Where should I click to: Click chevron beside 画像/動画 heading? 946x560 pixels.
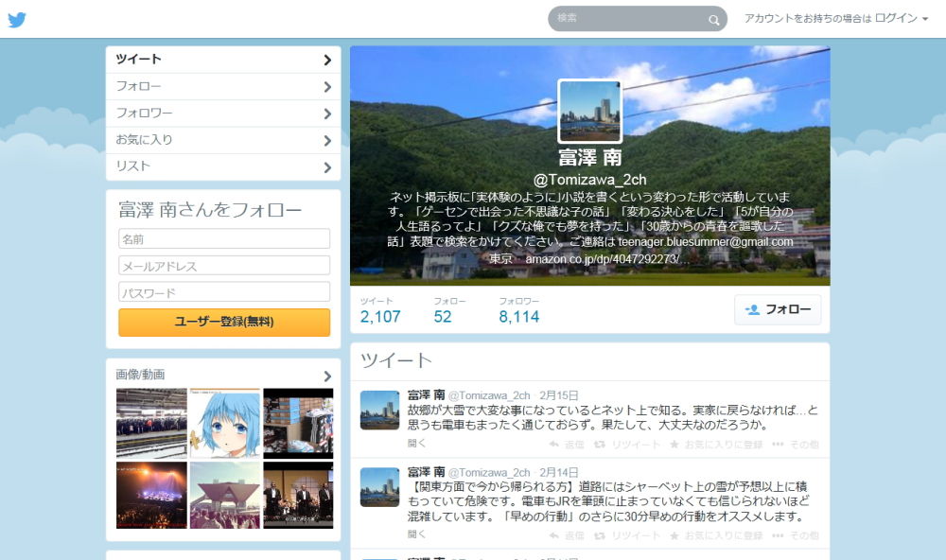(327, 376)
